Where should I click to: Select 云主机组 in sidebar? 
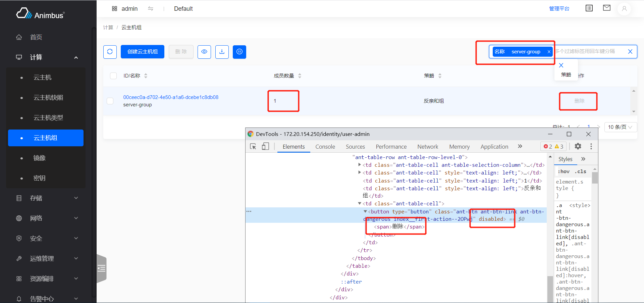tap(46, 138)
